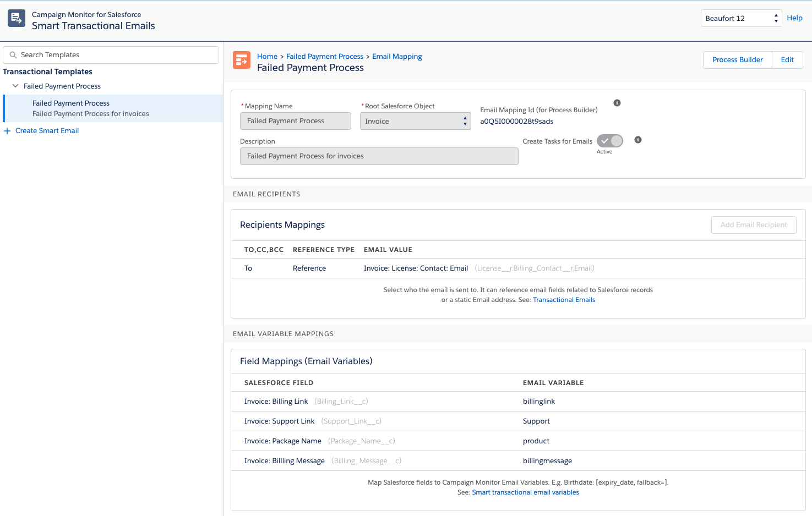Viewport: 812px width, 516px height.
Task: Click the plus icon next to Create Smart Email
Action: 7,131
